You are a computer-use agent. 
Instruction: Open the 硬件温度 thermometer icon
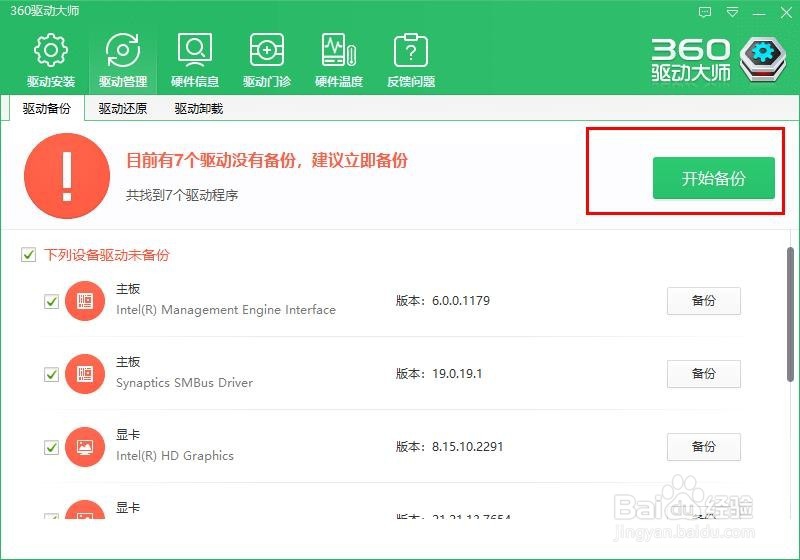click(x=339, y=50)
